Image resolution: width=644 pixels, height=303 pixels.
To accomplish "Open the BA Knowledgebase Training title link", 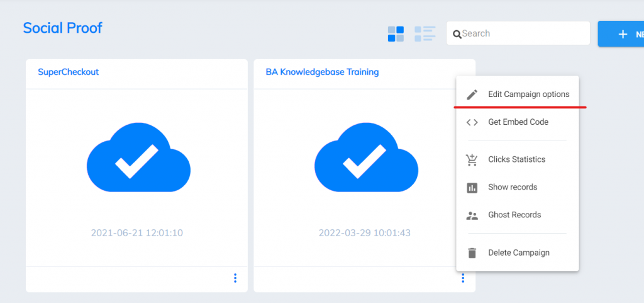I will pos(323,72).
